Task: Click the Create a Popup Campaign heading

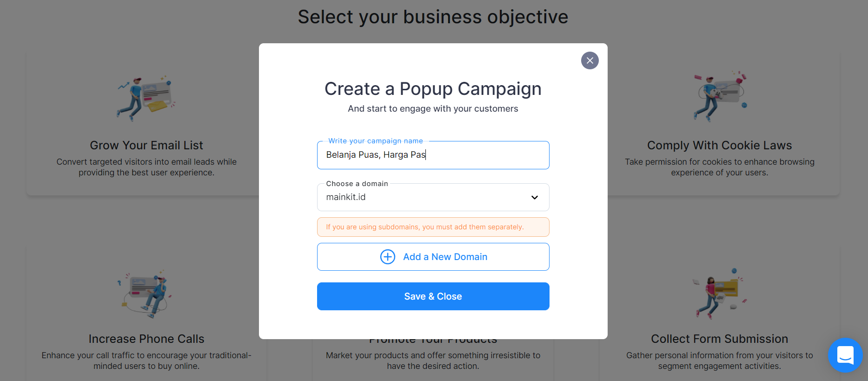Action: coord(433,89)
